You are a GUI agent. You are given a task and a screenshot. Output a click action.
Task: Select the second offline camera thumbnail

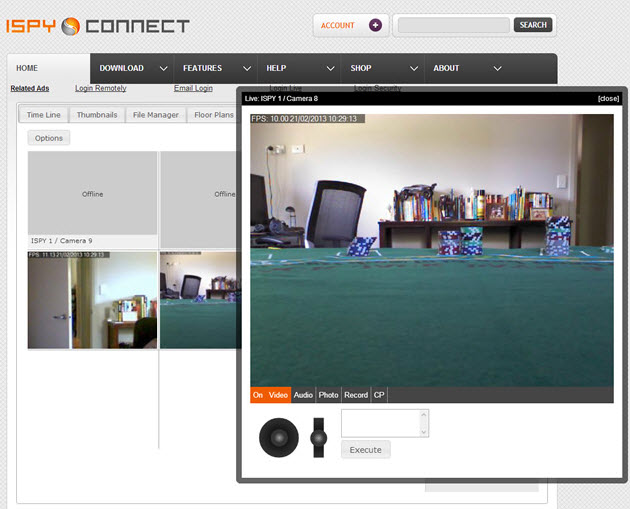point(200,200)
